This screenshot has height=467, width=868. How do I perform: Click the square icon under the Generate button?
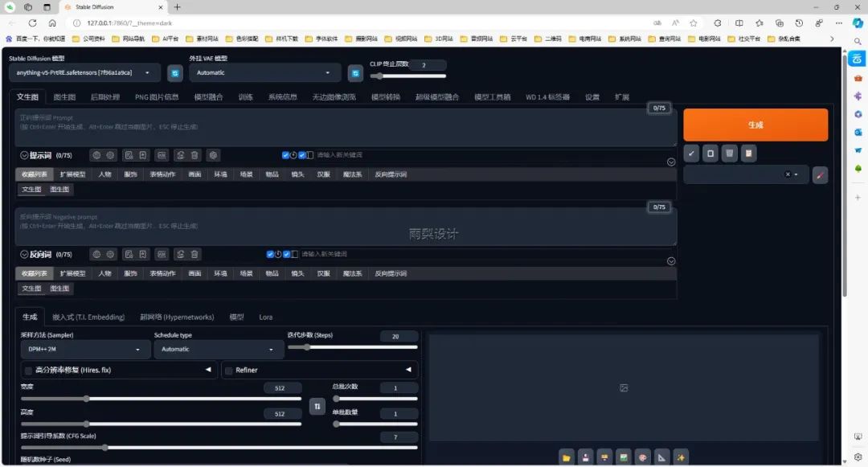pyautogui.click(x=710, y=154)
